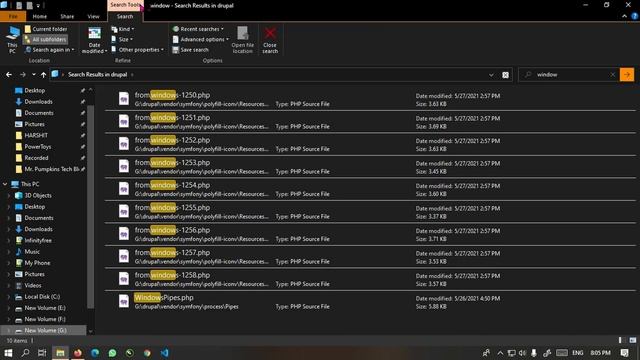Click the orange search go arrow
Screen dimensions: 640x360
tap(627, 75)
